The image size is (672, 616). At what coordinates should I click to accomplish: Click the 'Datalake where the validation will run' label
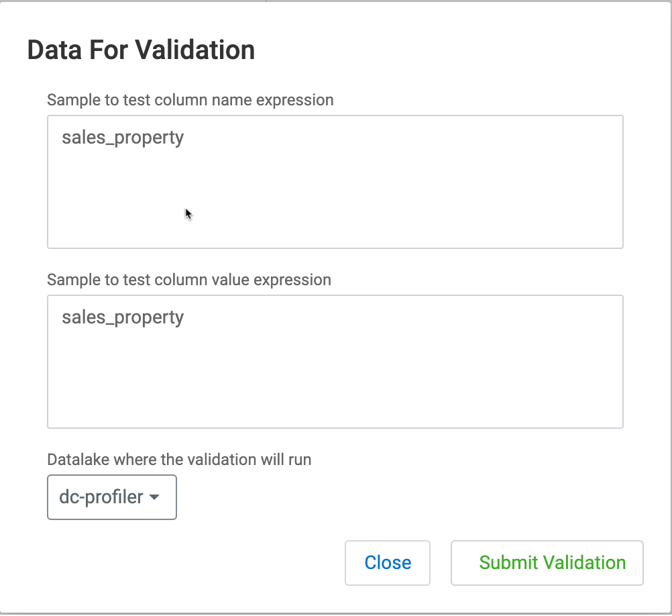pos(179,460)
